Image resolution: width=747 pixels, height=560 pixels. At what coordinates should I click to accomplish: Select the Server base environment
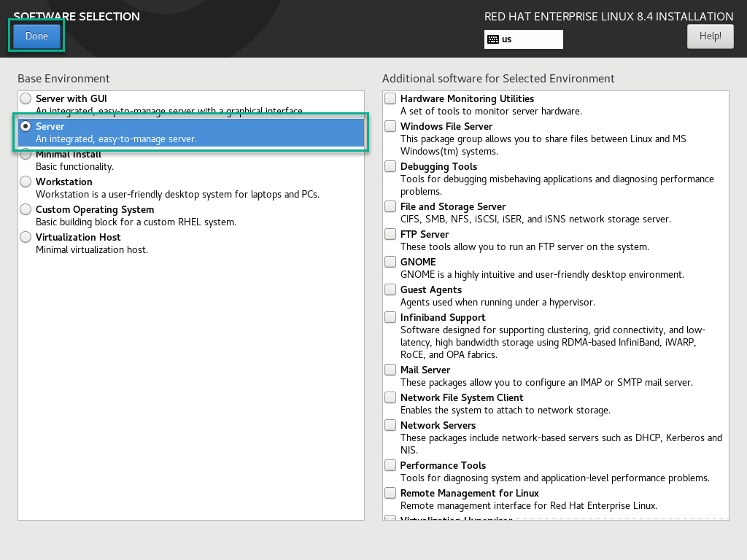[x=26, y=126]
